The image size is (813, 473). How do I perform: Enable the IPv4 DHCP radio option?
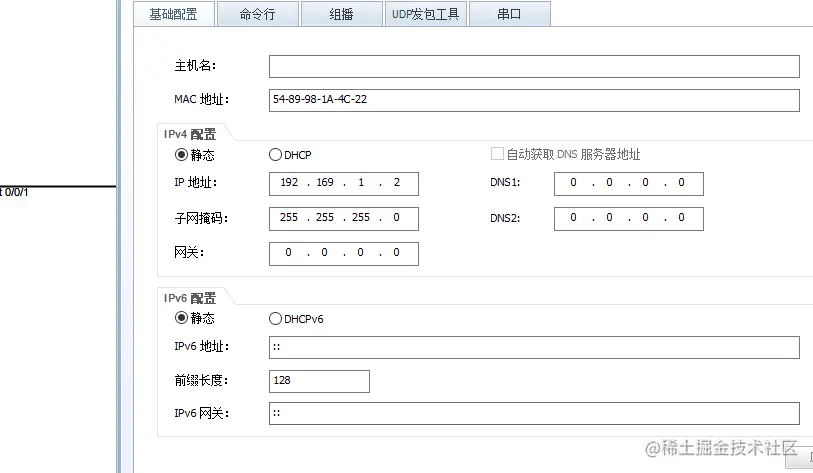point(276,155)
